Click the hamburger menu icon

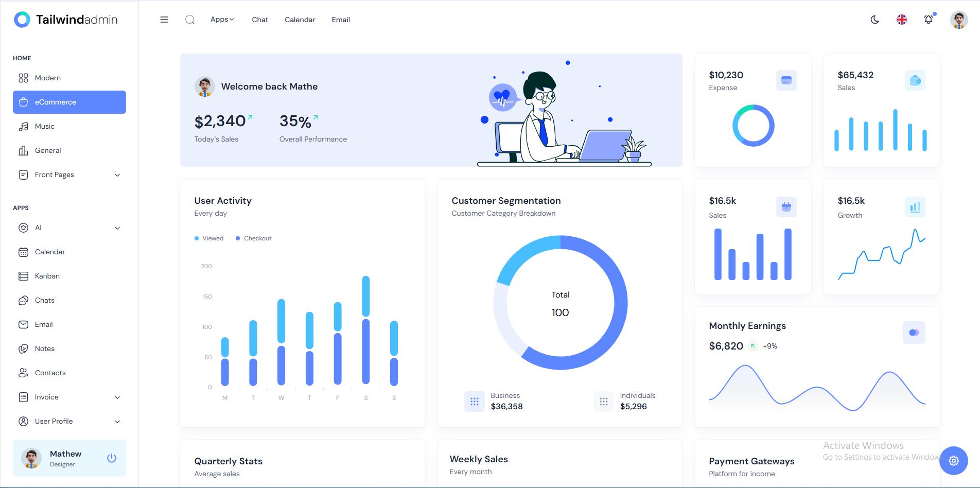click(164, 20)
